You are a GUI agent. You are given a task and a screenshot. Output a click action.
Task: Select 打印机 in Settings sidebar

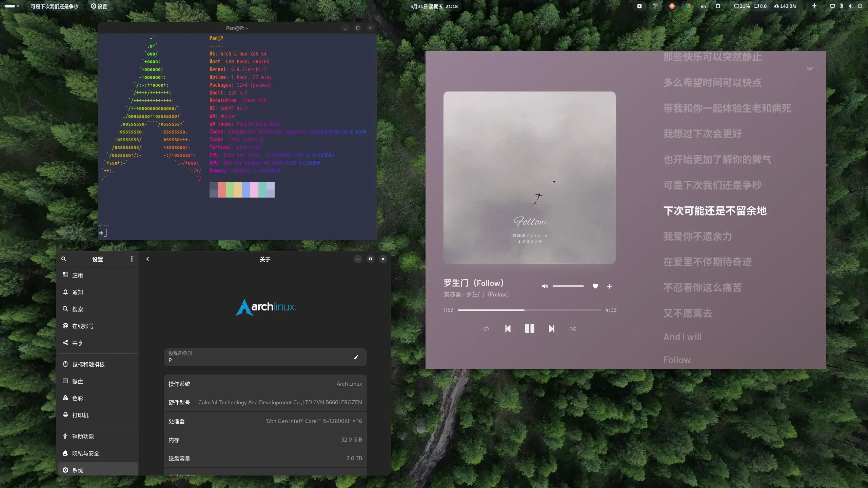(98, 415)
